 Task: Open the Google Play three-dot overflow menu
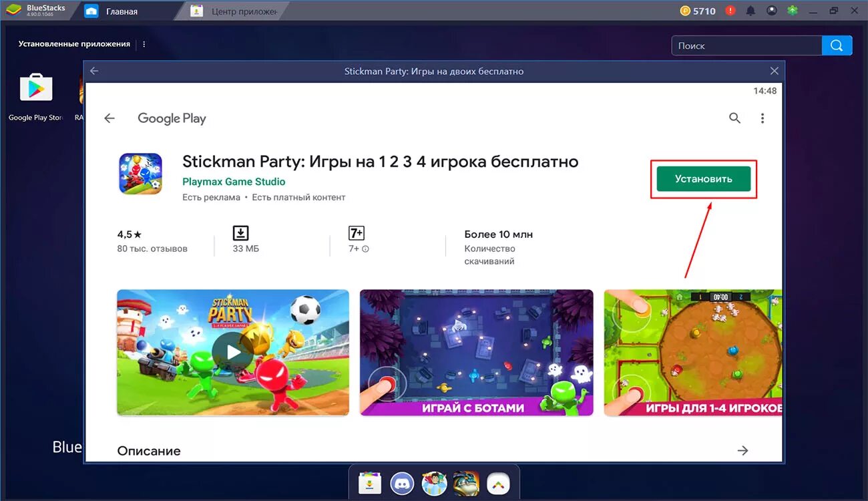pyautogui.click(x=763, y=118)
